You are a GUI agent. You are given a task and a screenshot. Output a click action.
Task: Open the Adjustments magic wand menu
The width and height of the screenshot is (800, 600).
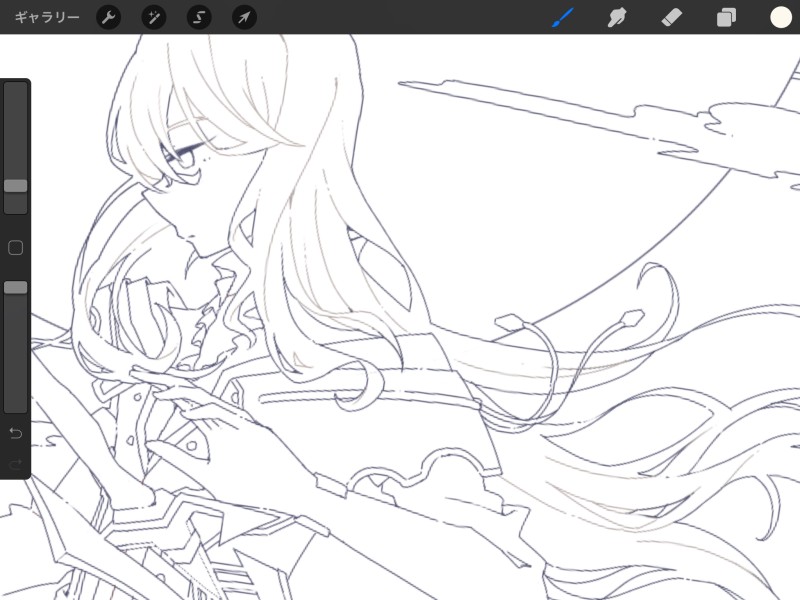click(154, 18)
